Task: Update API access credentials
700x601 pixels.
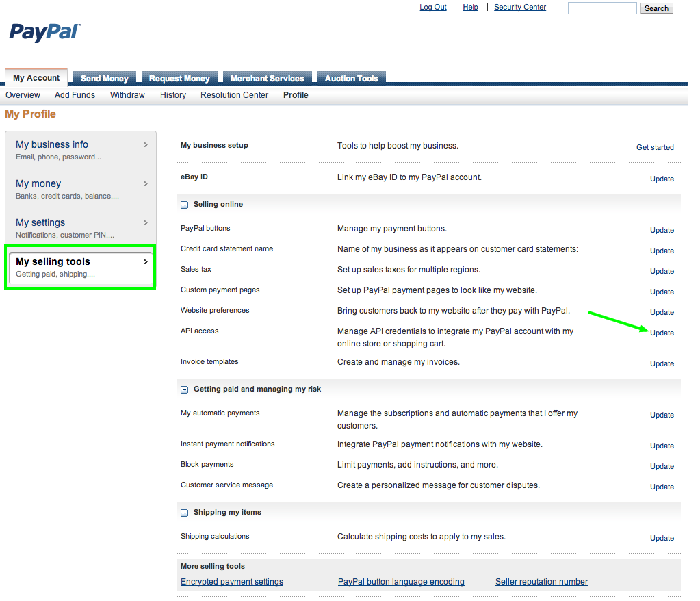Action: pyautogui.click(x=661, y=333)
